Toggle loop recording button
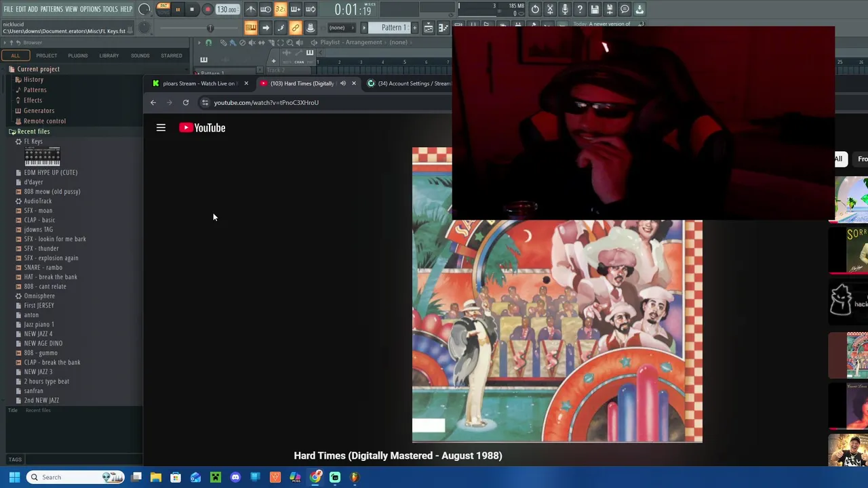Screen dimensions: 868x488 pos(310,9)
